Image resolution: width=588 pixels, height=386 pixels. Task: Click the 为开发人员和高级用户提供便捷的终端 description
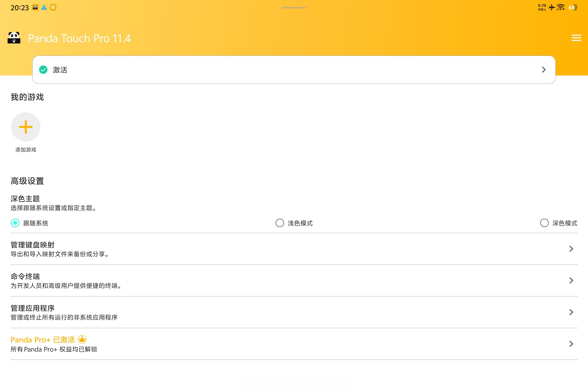click(x=66, y=286)
